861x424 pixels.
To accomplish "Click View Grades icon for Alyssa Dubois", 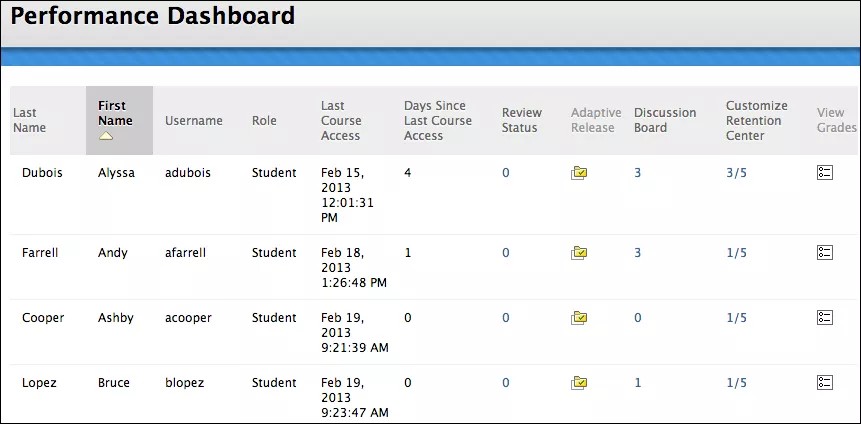I will coord(824,173).
